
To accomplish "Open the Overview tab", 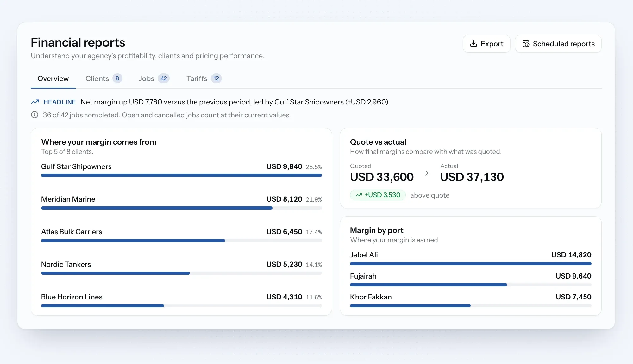I will (x=53, y=78).
